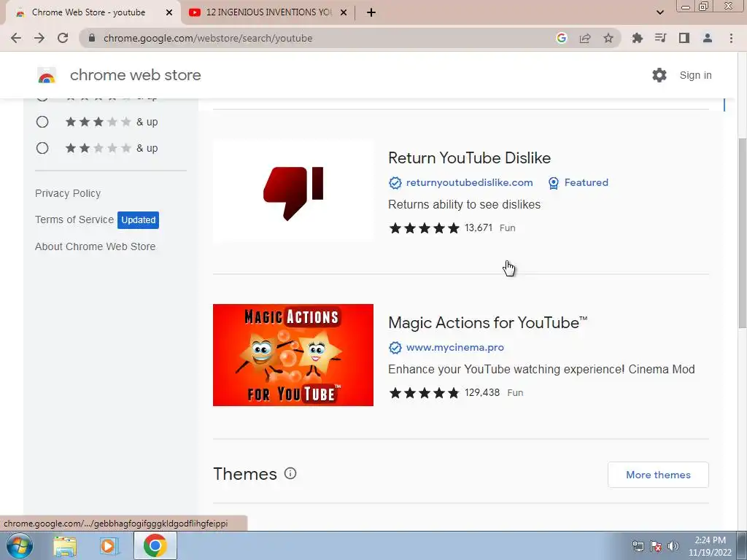Open the Return YouTube Dislike extension title

(469, 157)
